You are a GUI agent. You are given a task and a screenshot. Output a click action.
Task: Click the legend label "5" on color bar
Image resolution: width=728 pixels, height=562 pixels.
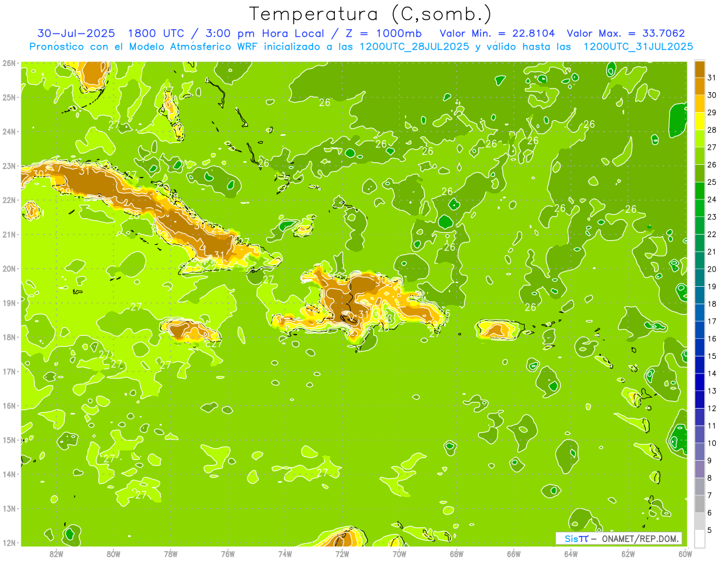coord(710,530)
